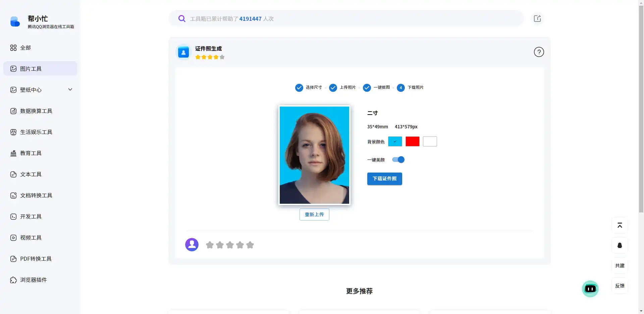Viewport: 644px width, 314px height.
Task: Click the QQ penguin icon button
Action: click(x=620, y=245)
